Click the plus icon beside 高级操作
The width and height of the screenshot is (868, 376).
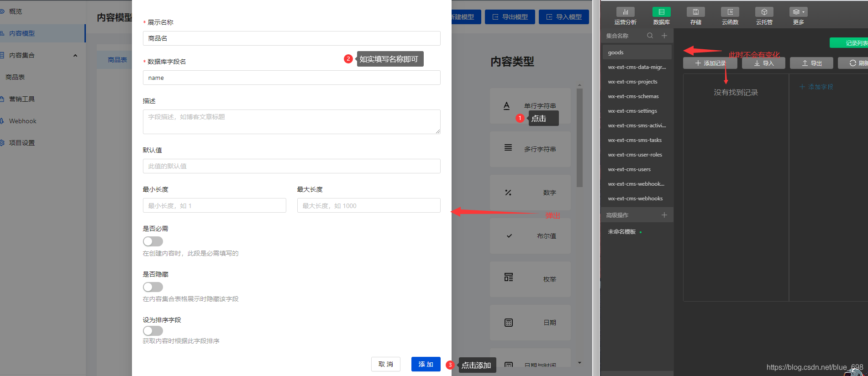pyautogui.click(x=664, y=215)
